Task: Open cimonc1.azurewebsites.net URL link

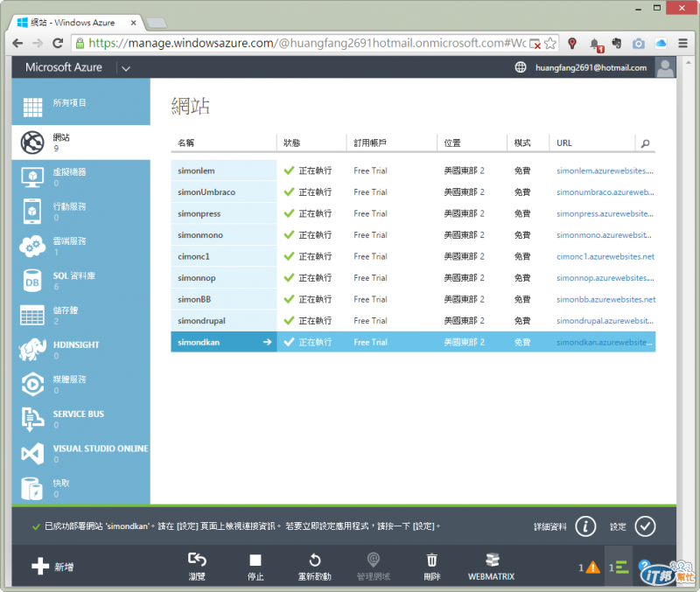Action: pos(605,256)
